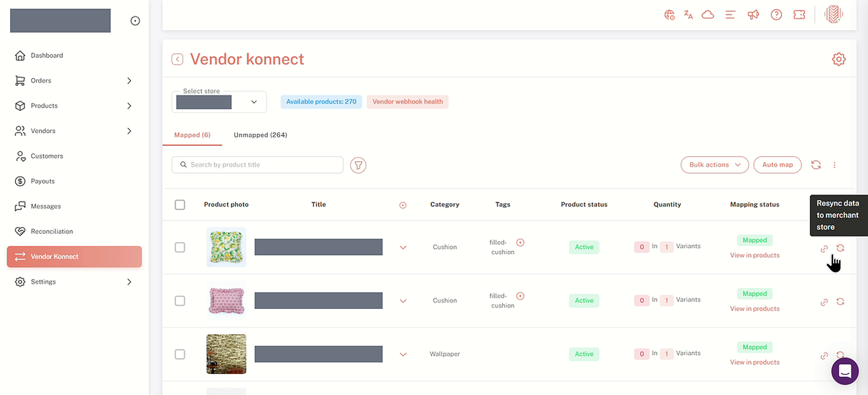This screenshot has height=395, width=868.
Task: Click the ticket icon in top bar
Action: click(799, 15)
